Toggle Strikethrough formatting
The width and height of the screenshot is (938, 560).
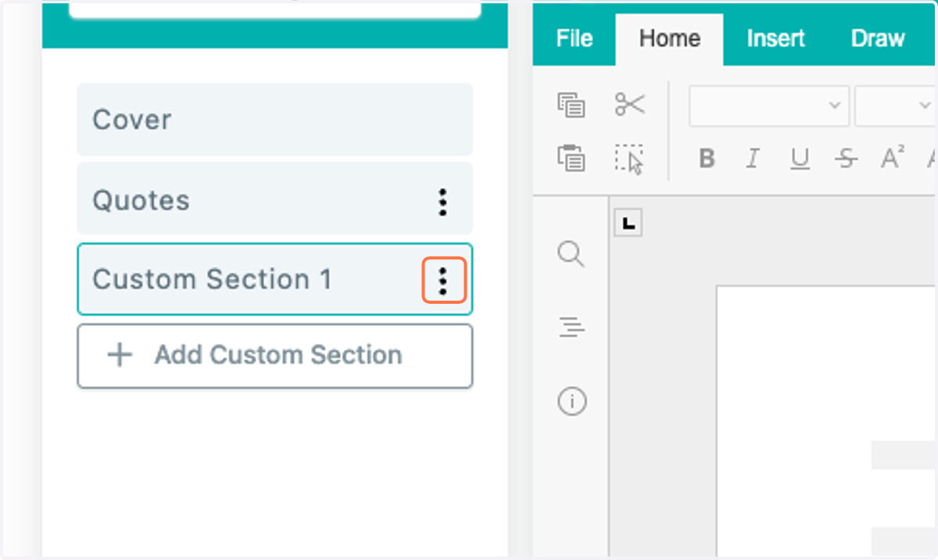[846, 159]
